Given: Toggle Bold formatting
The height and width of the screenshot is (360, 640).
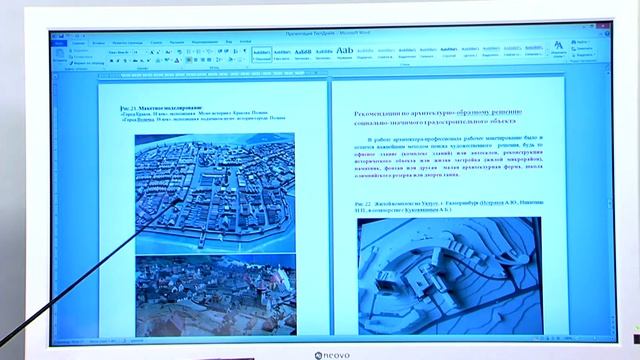Looking at the screenshot, I should click(x=111, y=60).
